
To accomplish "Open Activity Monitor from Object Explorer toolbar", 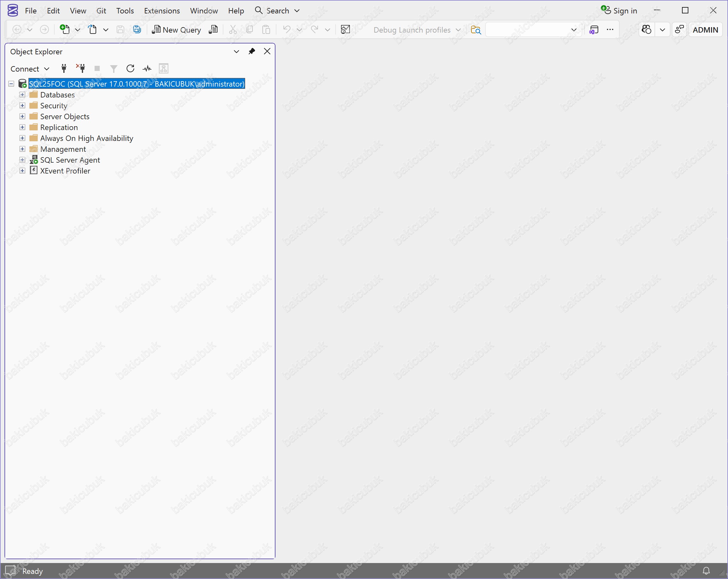I will coord(147,68).
